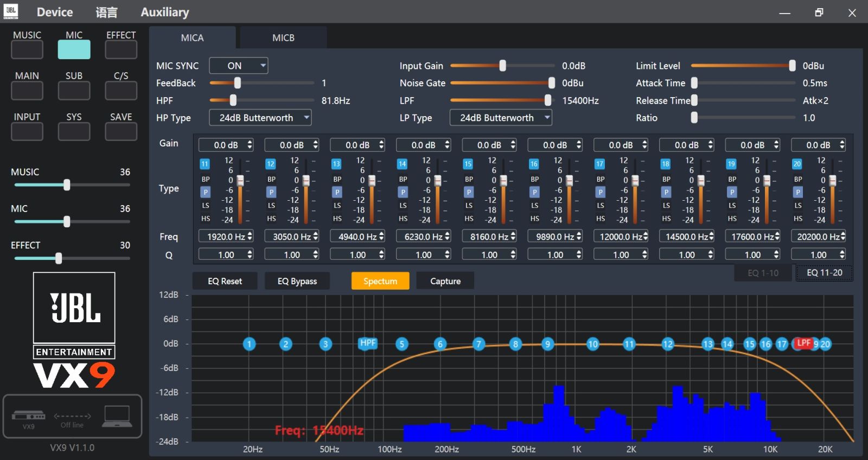
Task: Select EQ node 12 on the graph
Action: 668,344
